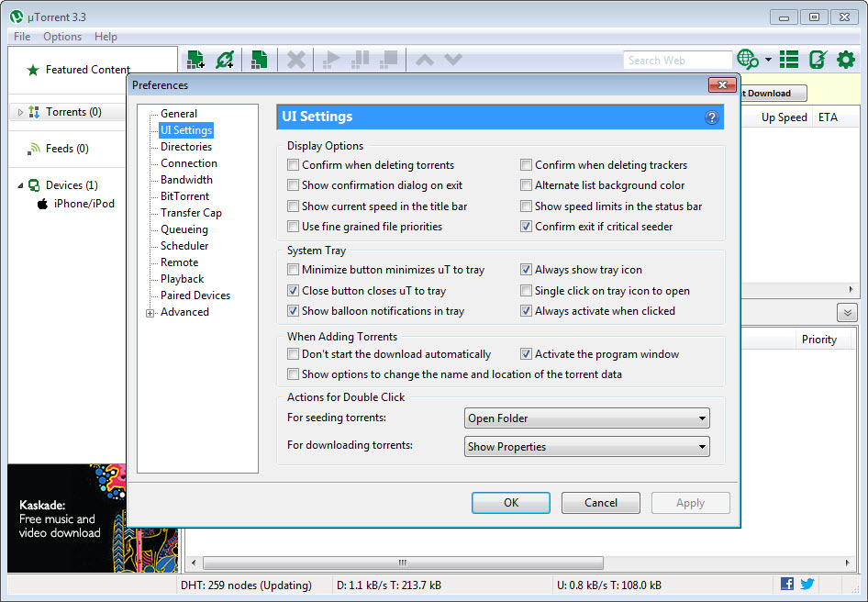Enable Use fine grained file priorities

tap(294, 227)
